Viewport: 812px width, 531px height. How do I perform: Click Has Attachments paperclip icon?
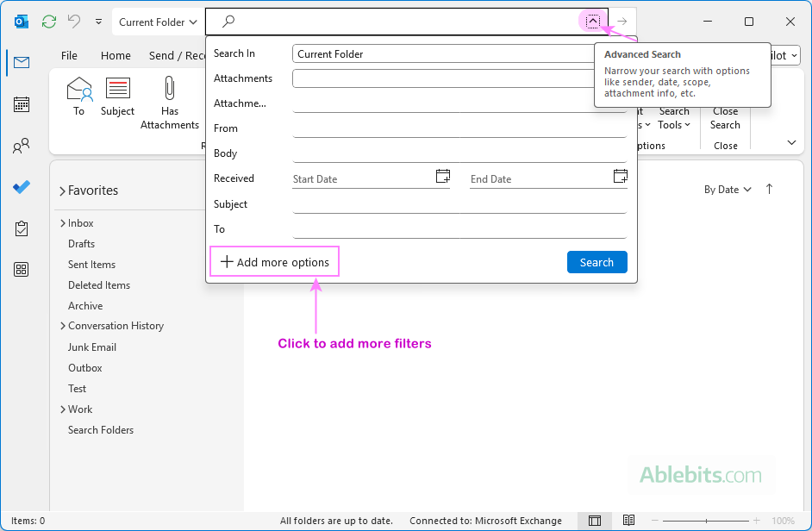tap(170, 89)
